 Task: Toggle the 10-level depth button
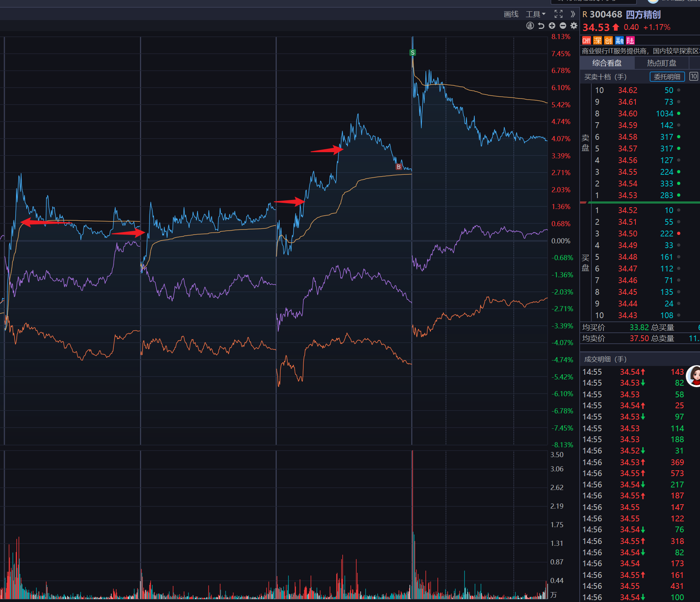tap(693, 76)
